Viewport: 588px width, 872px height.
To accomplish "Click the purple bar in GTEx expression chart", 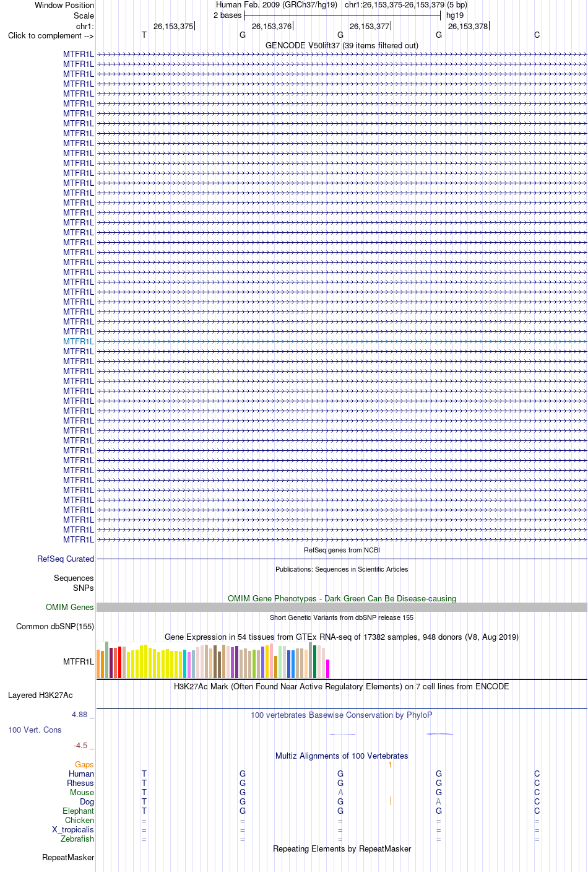I will coord(237,662).
